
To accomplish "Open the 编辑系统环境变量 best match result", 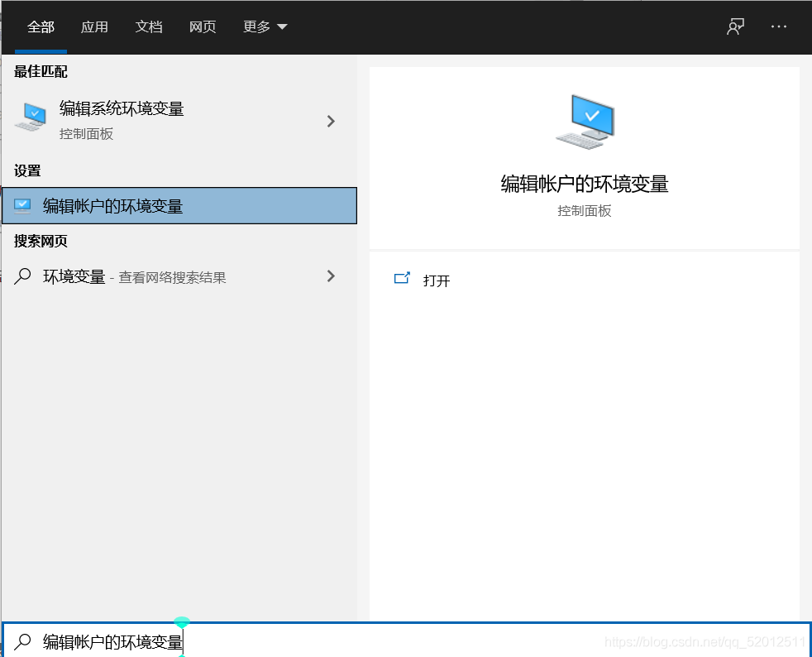I will coord(179,121).
